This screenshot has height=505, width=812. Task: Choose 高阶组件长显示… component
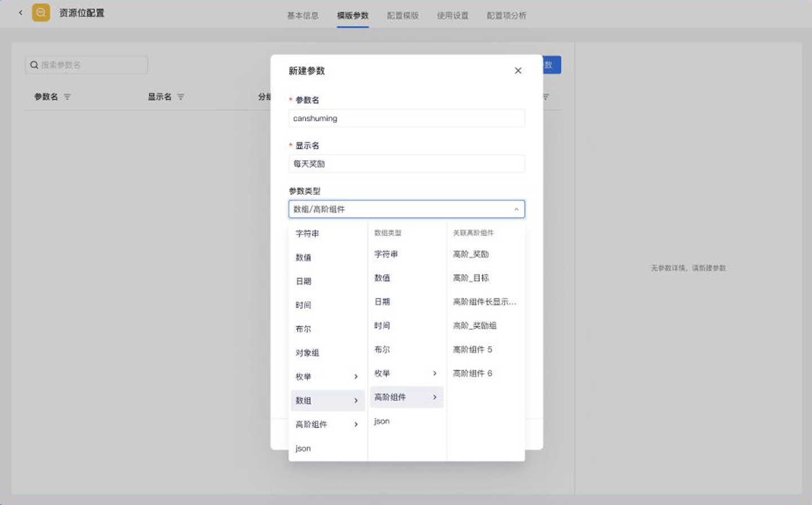486,302
